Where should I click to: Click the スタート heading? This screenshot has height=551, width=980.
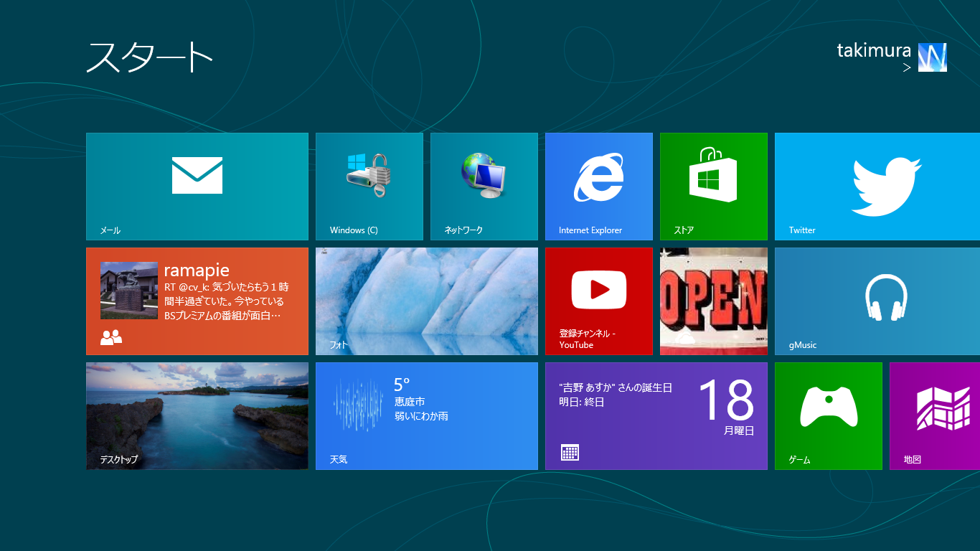[x=150, y=57]
